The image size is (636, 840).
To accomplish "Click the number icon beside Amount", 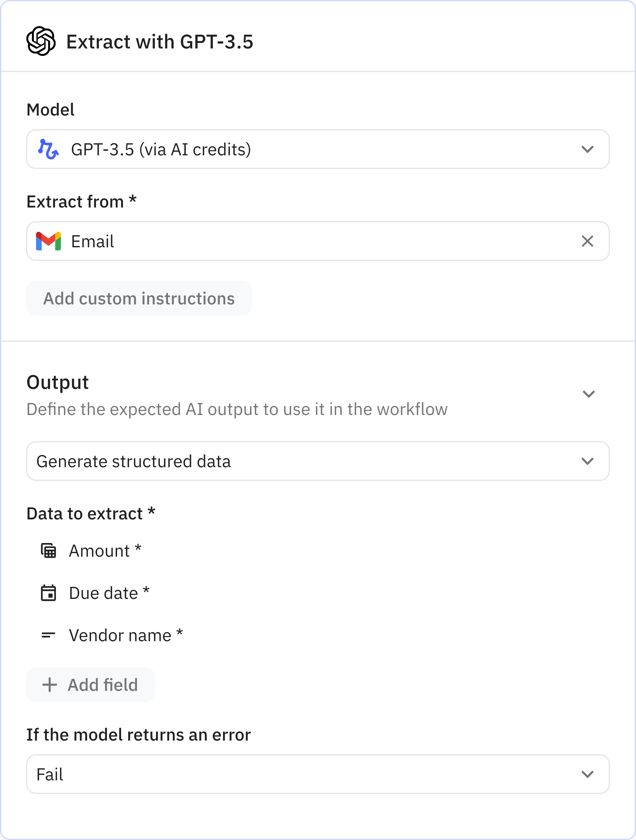I will [49, 551].
